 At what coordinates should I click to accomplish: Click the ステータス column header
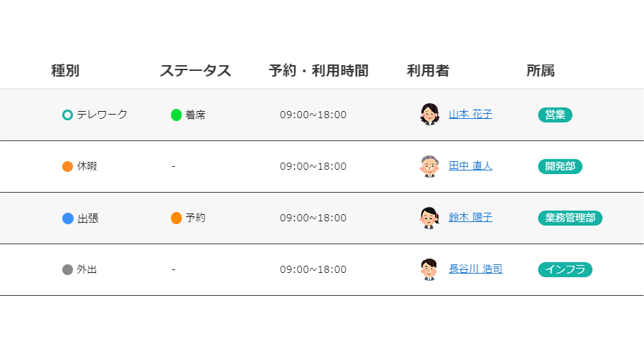pyautogui.click(x=195, y=71)
